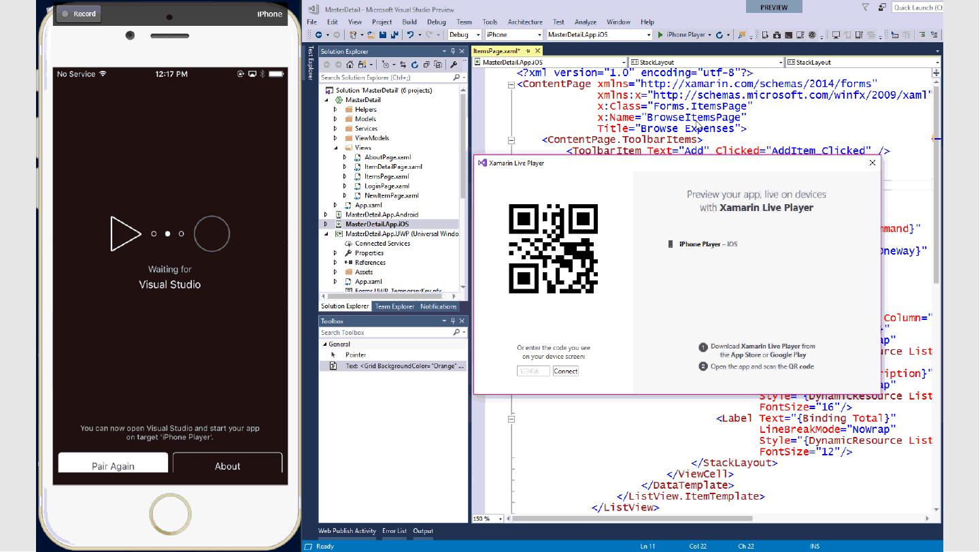Expand the Helpers folder in Solution Explorer
Viewport: 980px width, 552px height.
point(335,110)
